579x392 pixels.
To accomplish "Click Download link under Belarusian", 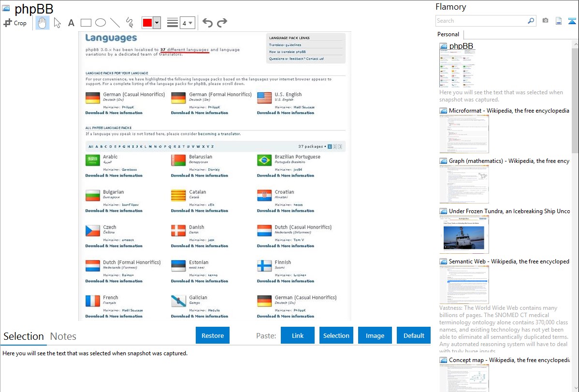I will (x=200, y=175).
